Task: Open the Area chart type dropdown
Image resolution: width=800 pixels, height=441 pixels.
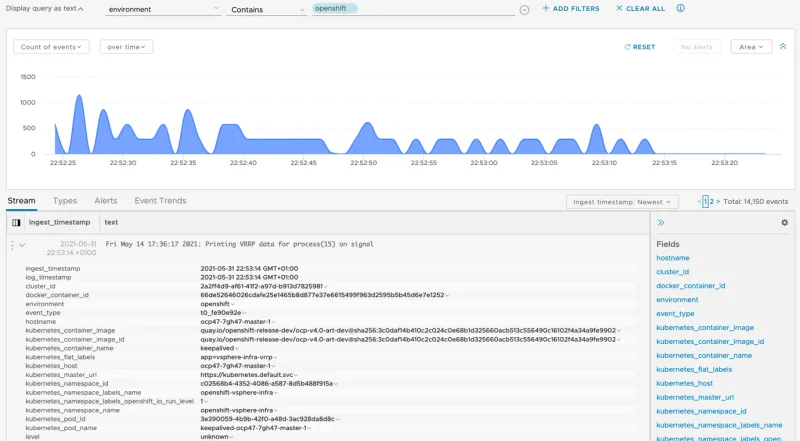Action: pyautogui.click(x=750, y=47)
